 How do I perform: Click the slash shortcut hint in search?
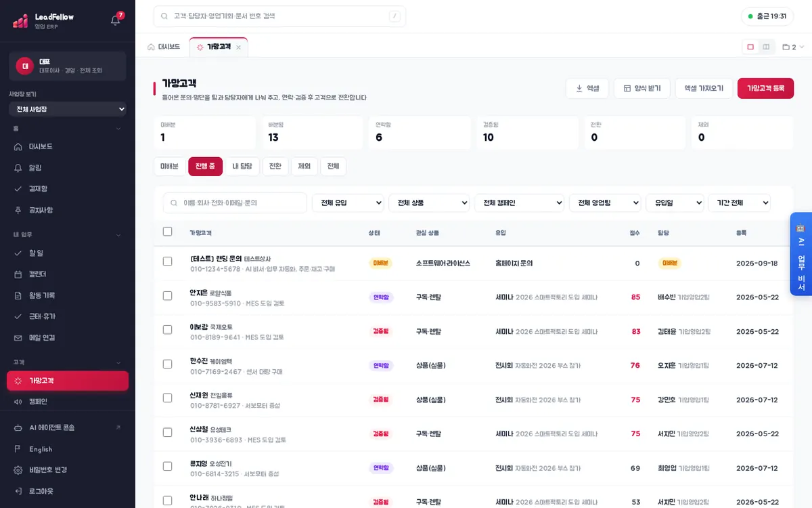click(394, 16)
